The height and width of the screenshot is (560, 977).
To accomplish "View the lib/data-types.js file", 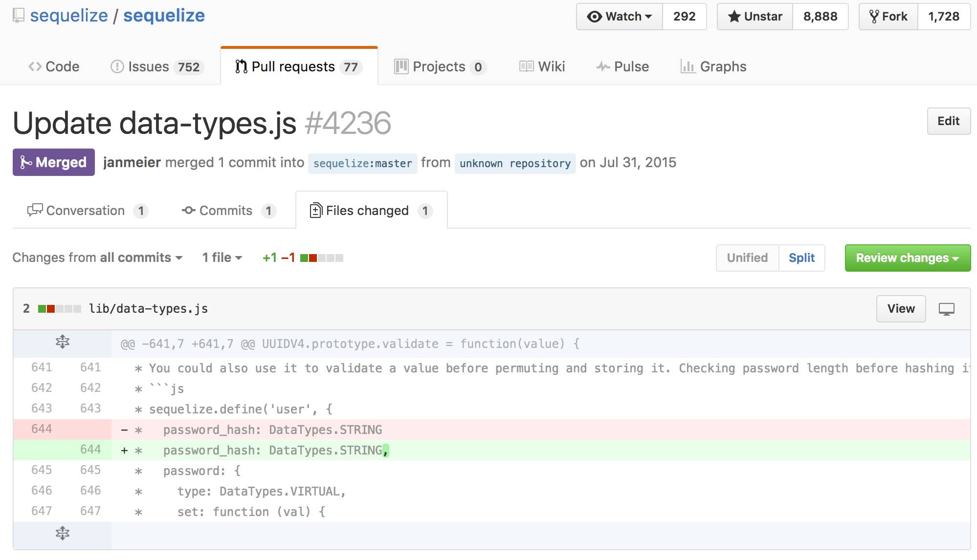I will click(x=901, y=309).
